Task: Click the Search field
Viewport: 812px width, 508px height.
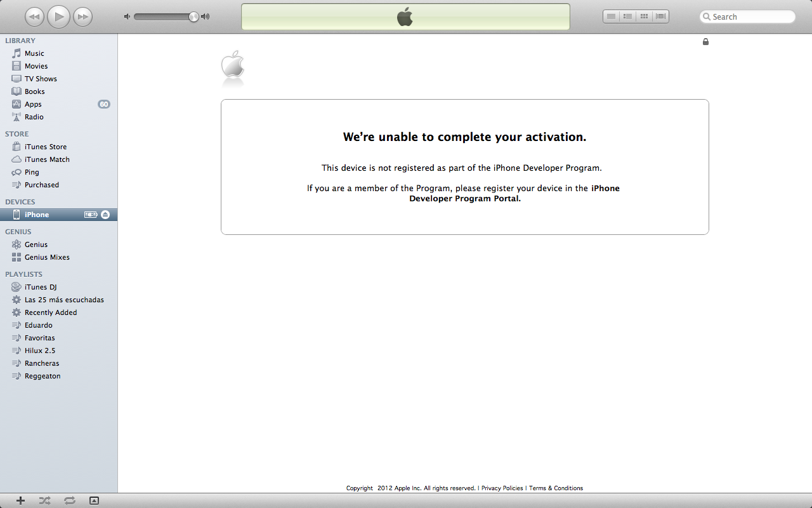Action: pyautogui.click(x=747, y=17)
